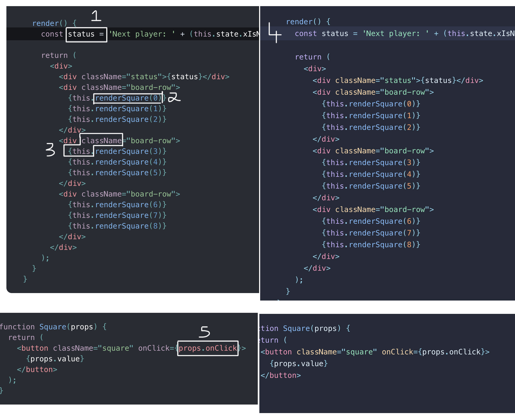Click the 'return (' keyword in right panel
This screenshot has width=515, height=420.
click(312, 57)
